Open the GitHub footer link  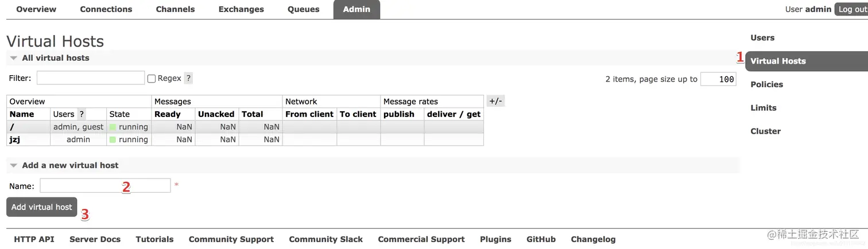pyautogui.click(x=541, y=239)
